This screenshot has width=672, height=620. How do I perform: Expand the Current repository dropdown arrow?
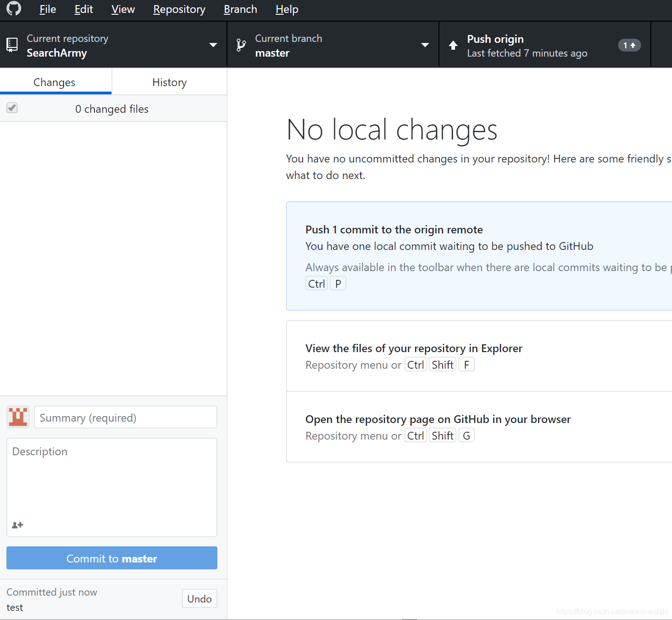pyautogui.click(x=213, y=45)
